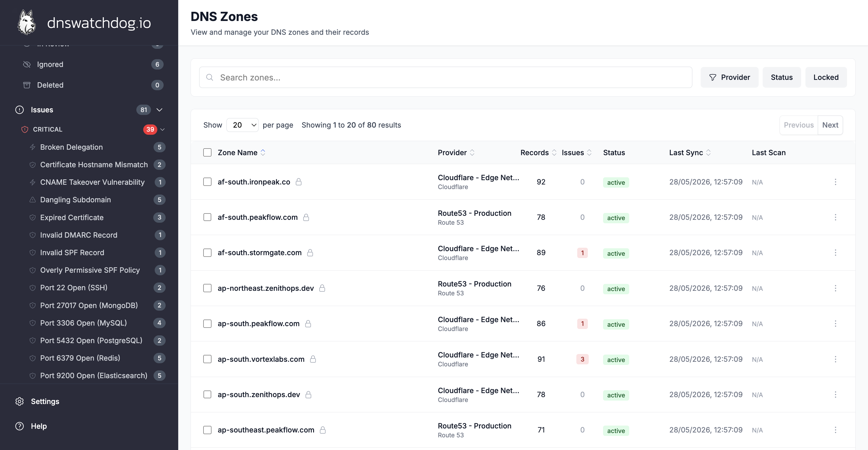868x450 pixels.
Task: Click the lock icon beside af-south.ironpeak.co
Action: (x=299, y=182)
